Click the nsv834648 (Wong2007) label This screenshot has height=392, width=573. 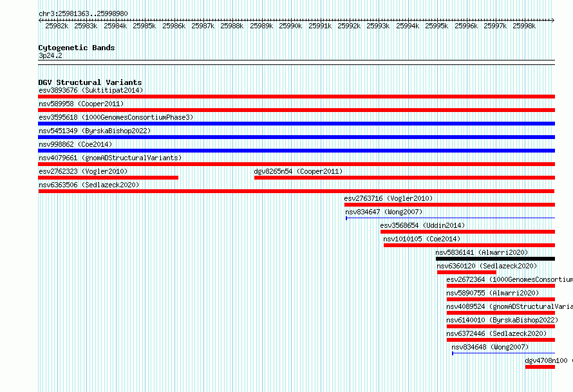tap(490, 347)
